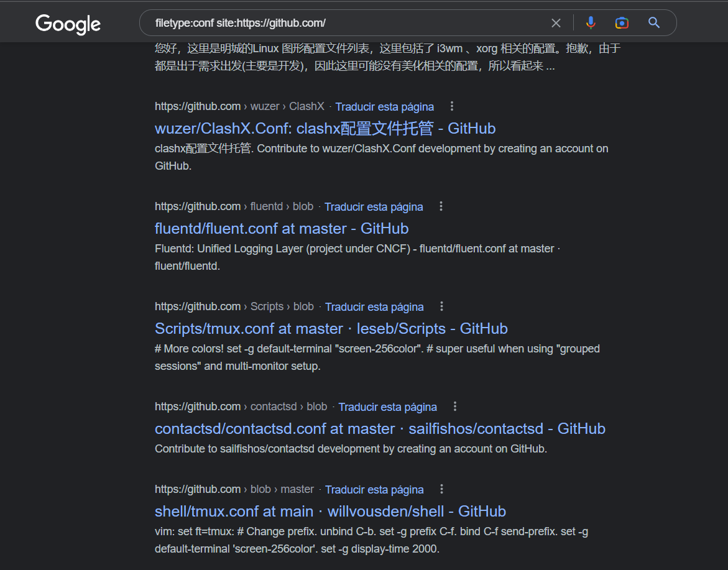
Task: Click the sailfishos/contactsd description snippet
Action: click(x=351, y=449)
